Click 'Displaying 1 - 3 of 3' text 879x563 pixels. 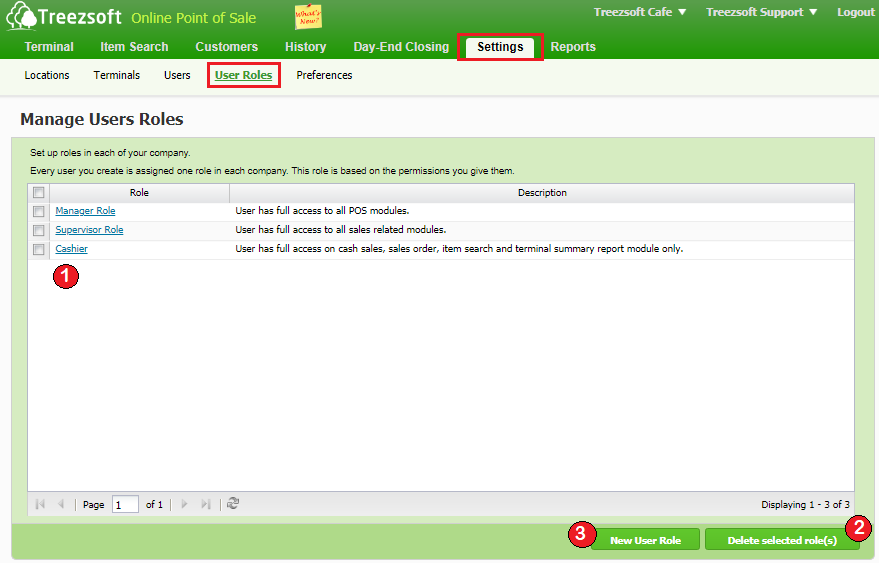(x=805, y=505)
